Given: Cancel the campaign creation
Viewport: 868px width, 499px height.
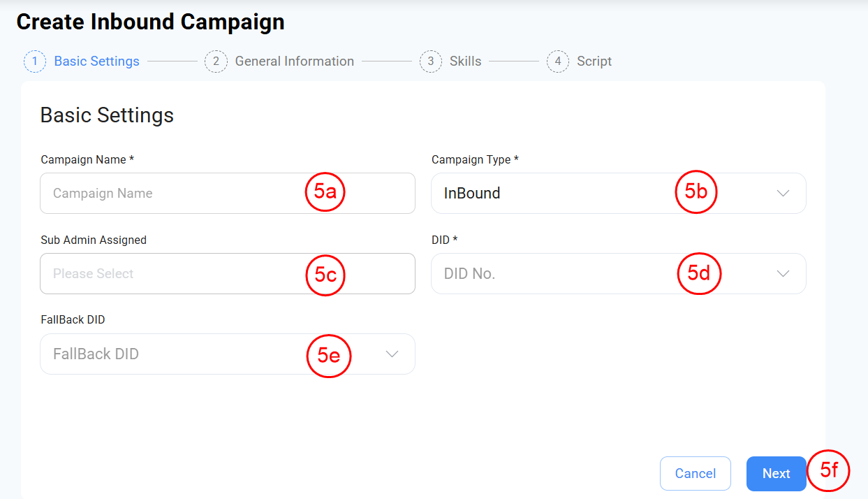Looking at the screenshot, I should [x=695, y=474].
